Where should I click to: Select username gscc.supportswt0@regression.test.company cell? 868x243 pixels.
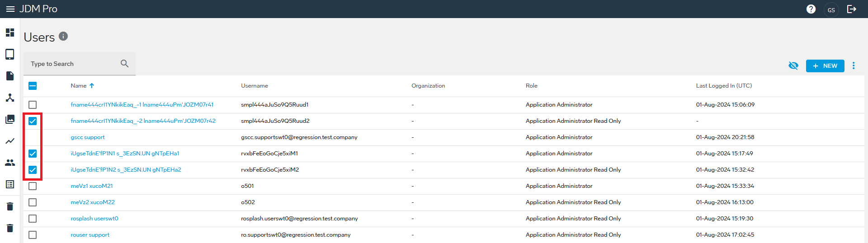[x=299, y=137]
